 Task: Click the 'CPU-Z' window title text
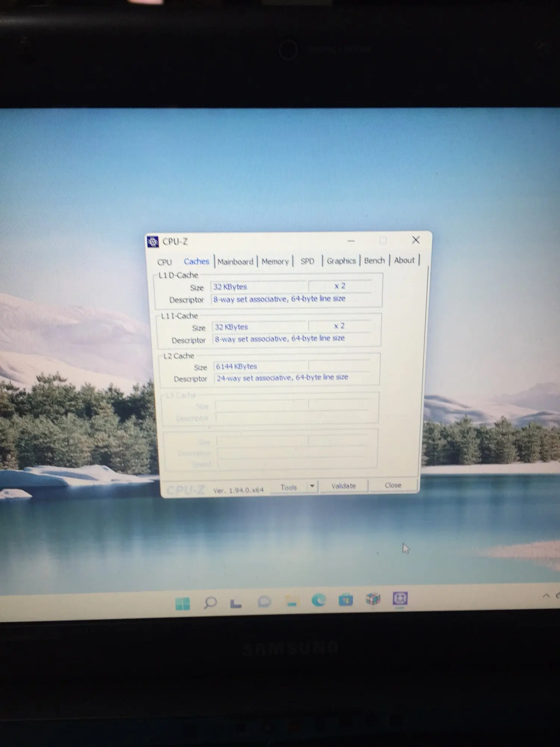(x=175, y=242)
